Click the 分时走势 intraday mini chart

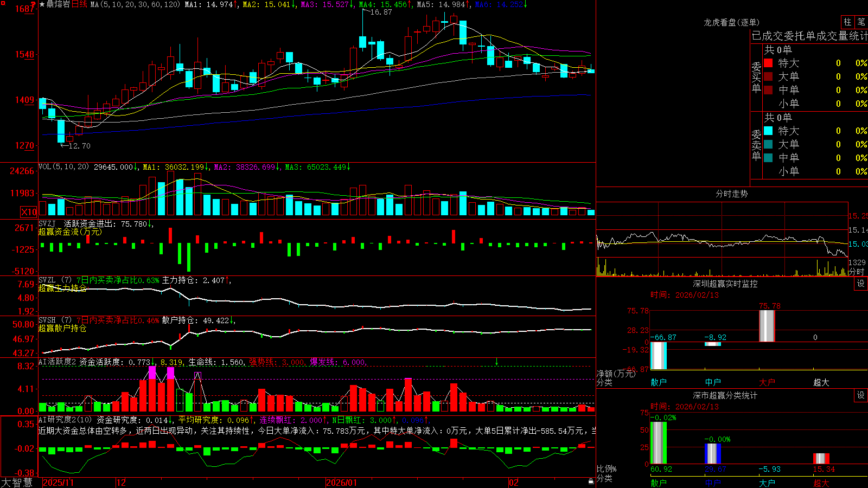(x=722, y=239)
